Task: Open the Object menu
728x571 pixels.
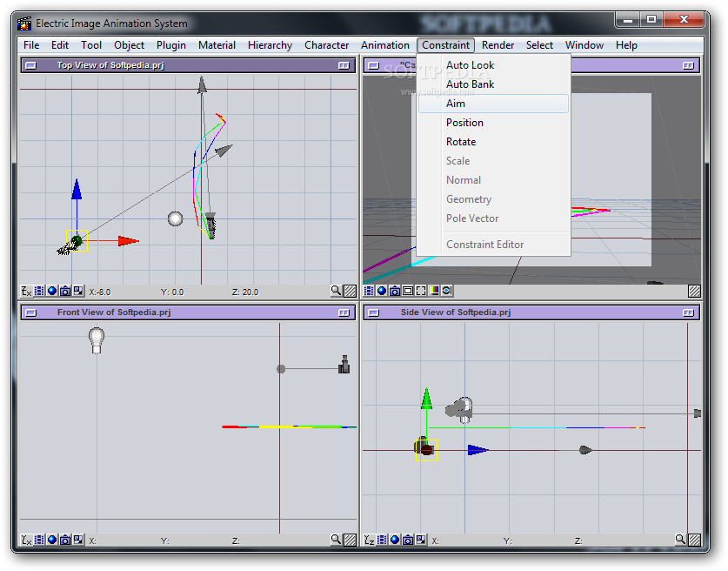Action: coord(129,45)
